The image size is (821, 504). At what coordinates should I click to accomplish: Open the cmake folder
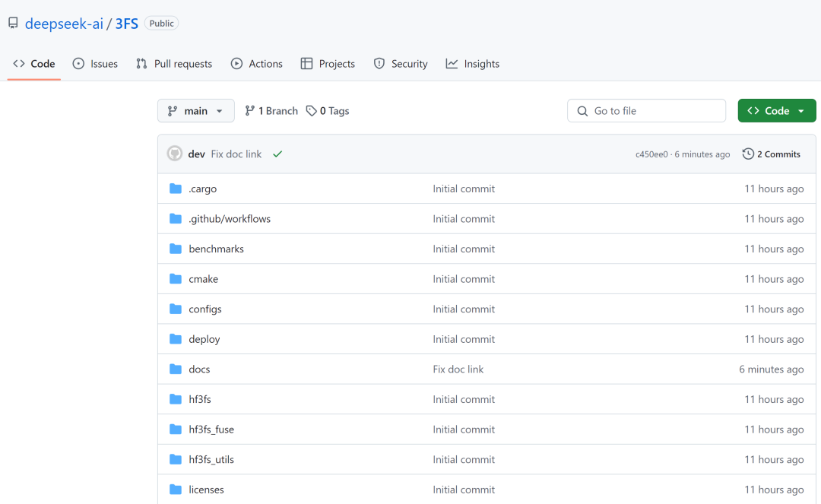click(x=203, y=279)
